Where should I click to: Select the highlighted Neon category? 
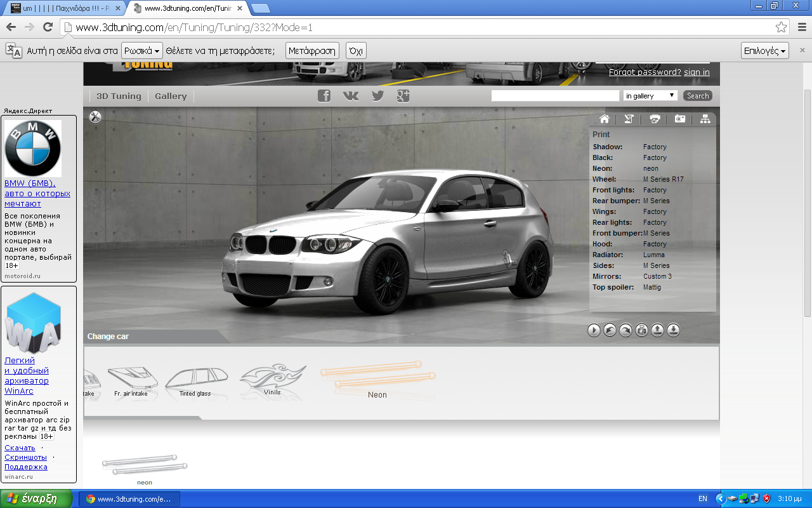pyautogui.click(x=377, y=380)
